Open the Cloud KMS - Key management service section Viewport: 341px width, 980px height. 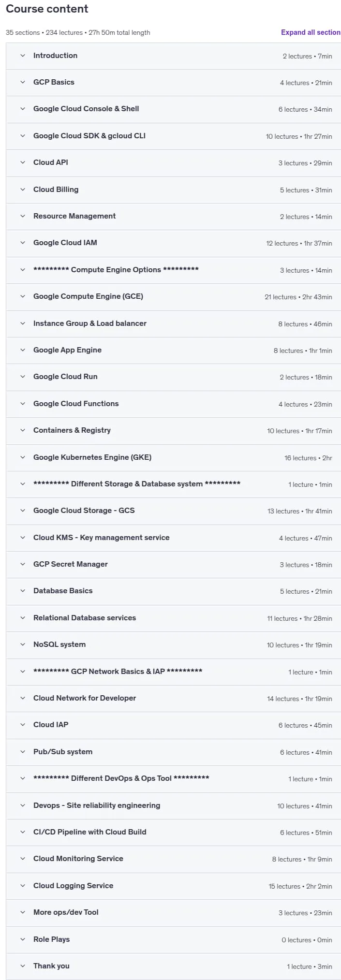[x=173, y=538]
